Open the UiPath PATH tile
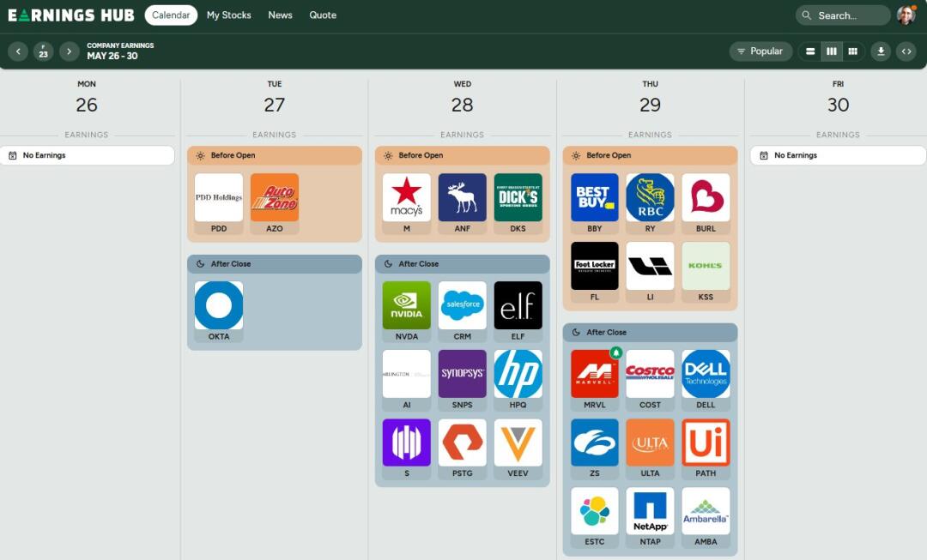The image size is (927, 560). [x=706, y=449]
